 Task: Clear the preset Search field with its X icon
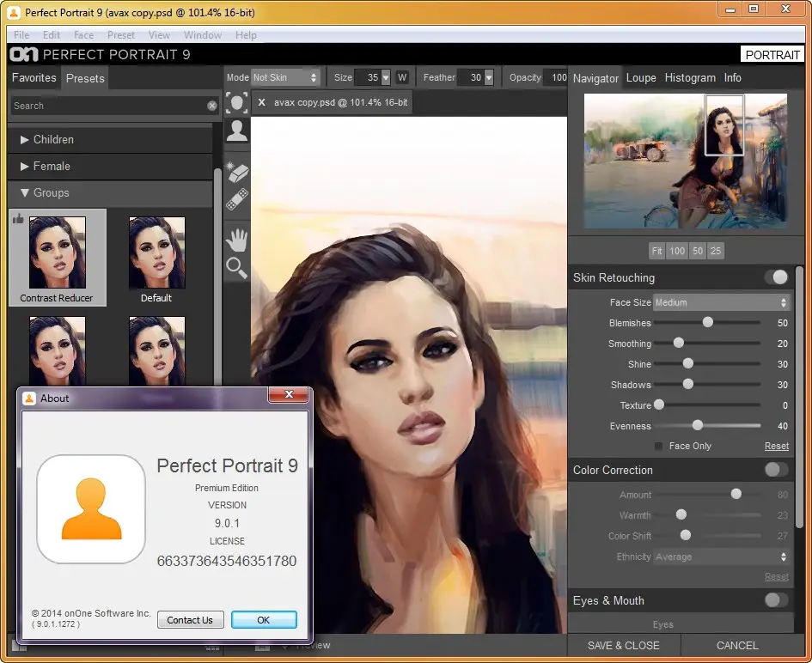(211, 106)
